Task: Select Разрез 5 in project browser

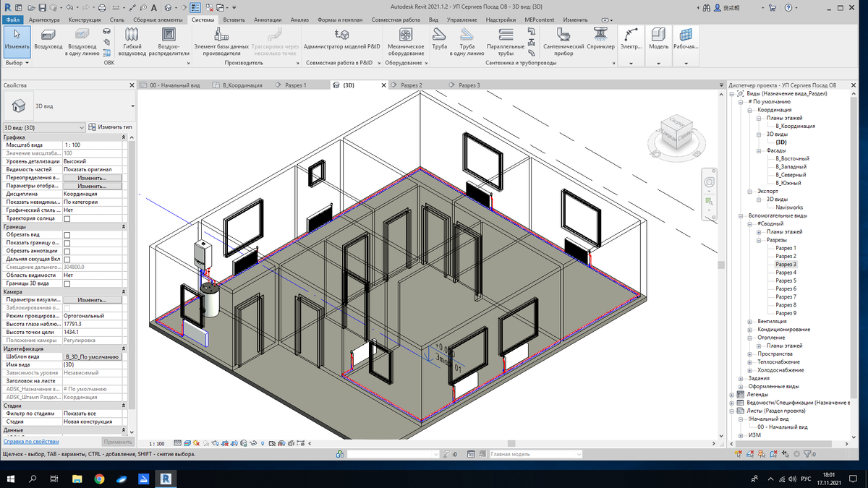Action: pos(786,281)
